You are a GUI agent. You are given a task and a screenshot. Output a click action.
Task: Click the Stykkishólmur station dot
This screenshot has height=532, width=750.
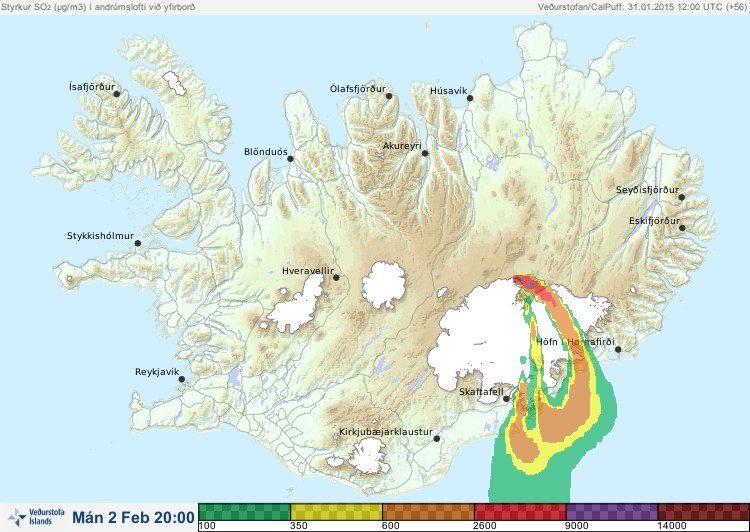click(138, 243)
